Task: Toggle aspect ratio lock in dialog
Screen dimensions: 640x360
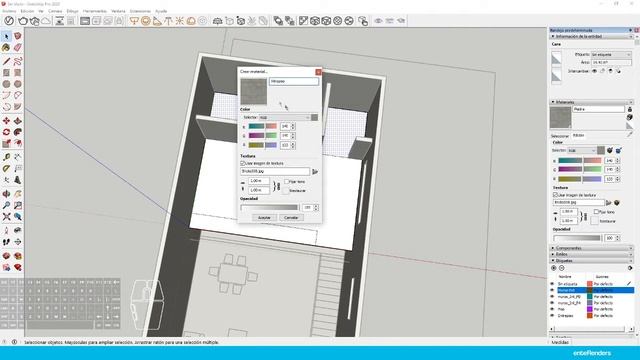Action: pyautogui.click(x=278, y=186)
